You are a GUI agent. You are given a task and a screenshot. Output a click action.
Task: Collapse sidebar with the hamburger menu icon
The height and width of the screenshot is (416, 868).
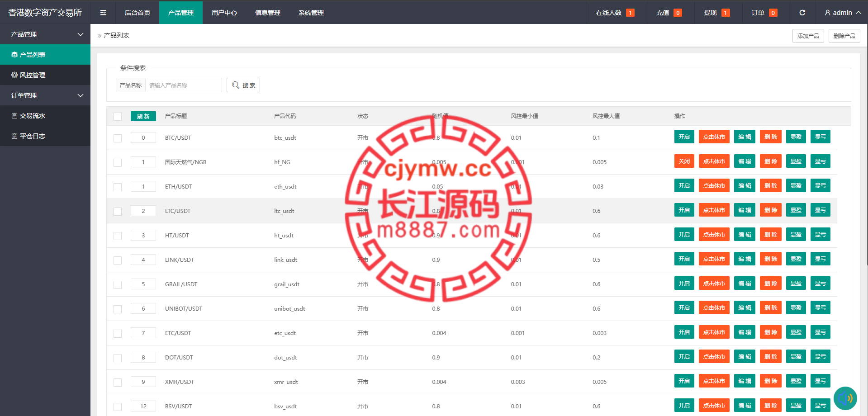[103, 13]
